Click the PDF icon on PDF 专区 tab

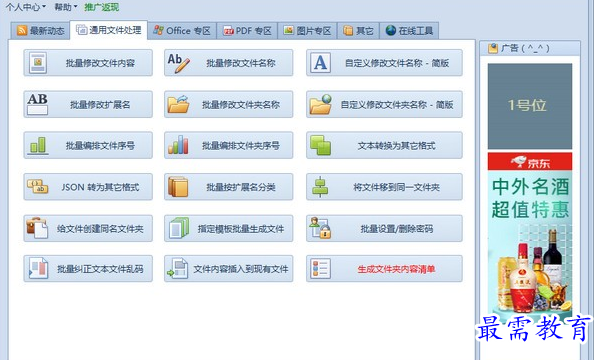click(x=228, y=31)
